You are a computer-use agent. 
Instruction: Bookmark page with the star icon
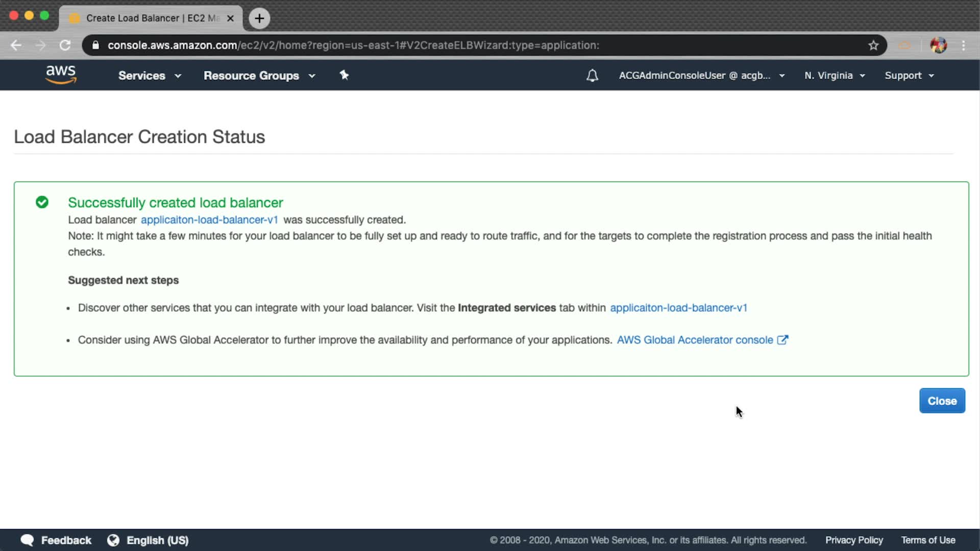(873, 45)
